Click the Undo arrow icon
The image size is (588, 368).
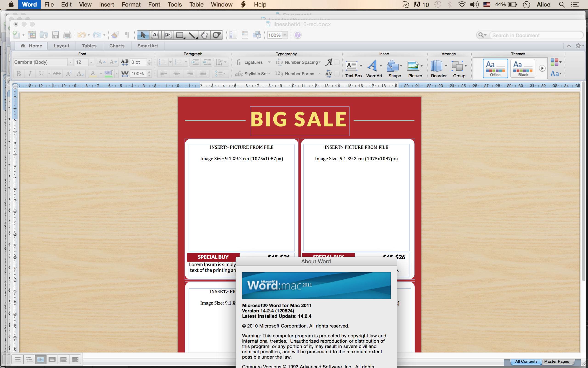point(81,35)
